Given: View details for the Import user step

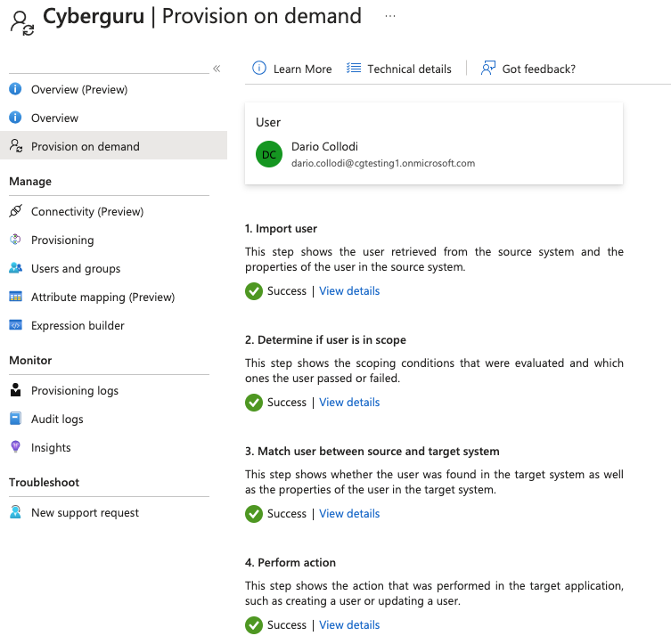Looking at the screenshot, I should click(349, 290).
